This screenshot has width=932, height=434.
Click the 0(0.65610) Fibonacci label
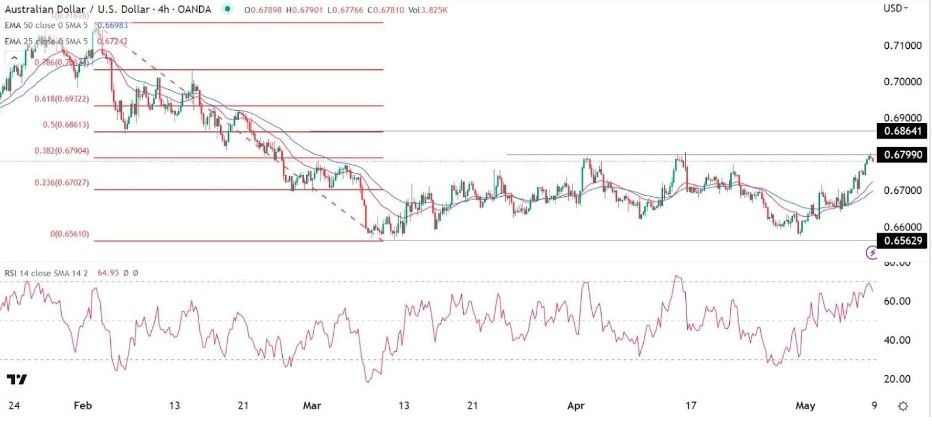[68, 234]
